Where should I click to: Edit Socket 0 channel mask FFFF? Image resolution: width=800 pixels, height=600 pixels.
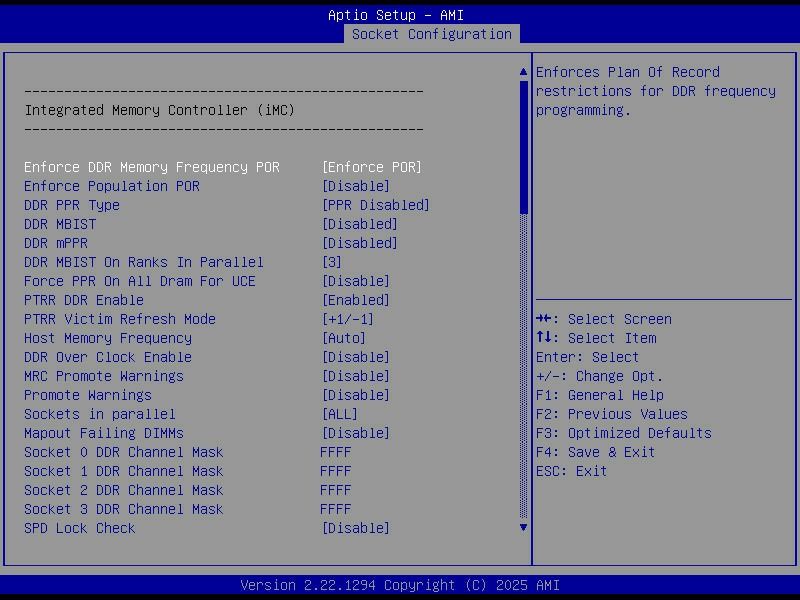point(336,452)
